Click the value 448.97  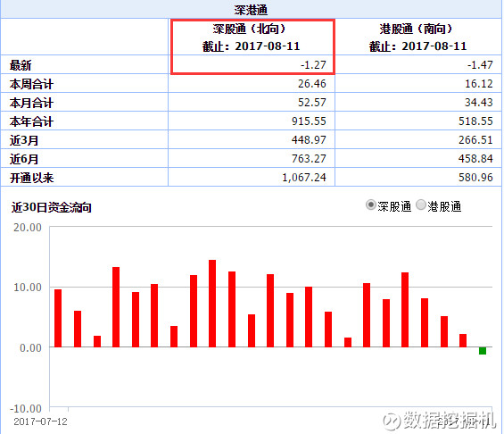[x=309, y=139]
